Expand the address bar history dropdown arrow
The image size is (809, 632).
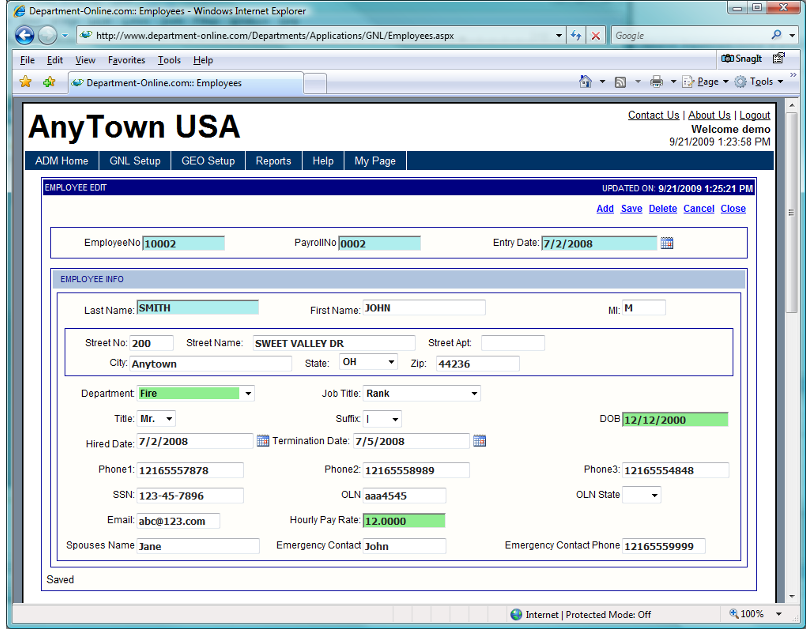pos(559,36)
